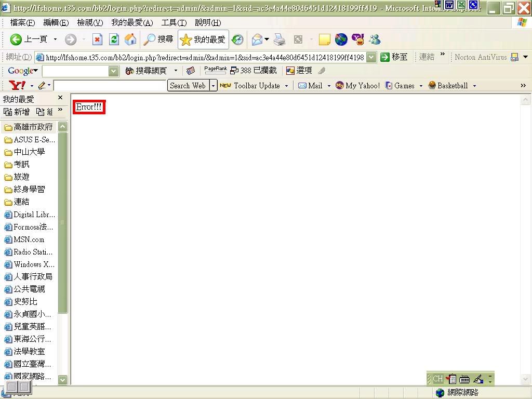Click the Print icon
The height and width of the screenshot is (399, 532).
[280, 39]
